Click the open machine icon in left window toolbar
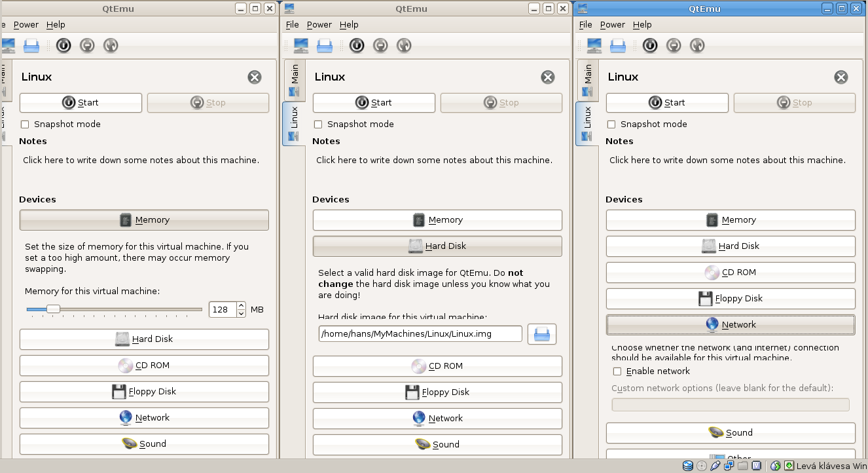This screenshot has width=868, height=473. 31,45
